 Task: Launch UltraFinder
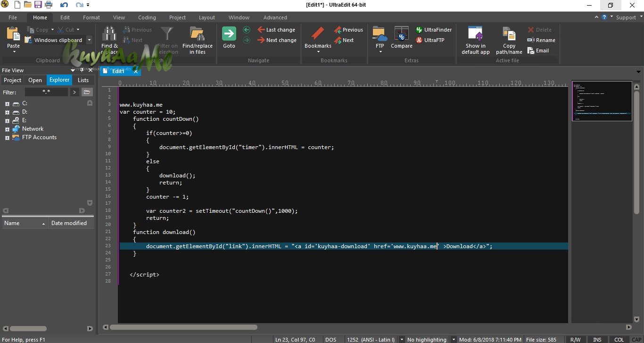coord(434,30)
